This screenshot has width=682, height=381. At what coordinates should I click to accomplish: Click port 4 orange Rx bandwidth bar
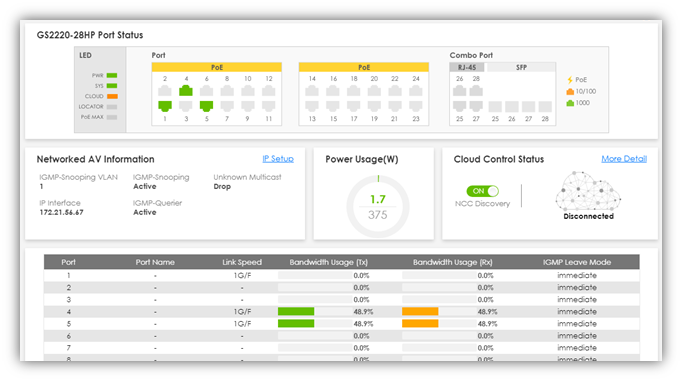[x=420, y=311]
